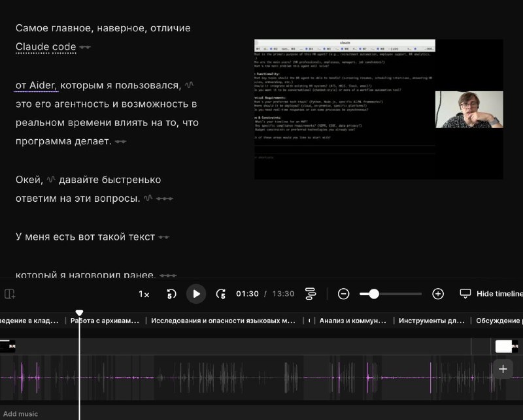This screenshot has width=523, height=420.
Task: Click the word 'агентность' in the transcript
Action: click(x=82, y=104)
